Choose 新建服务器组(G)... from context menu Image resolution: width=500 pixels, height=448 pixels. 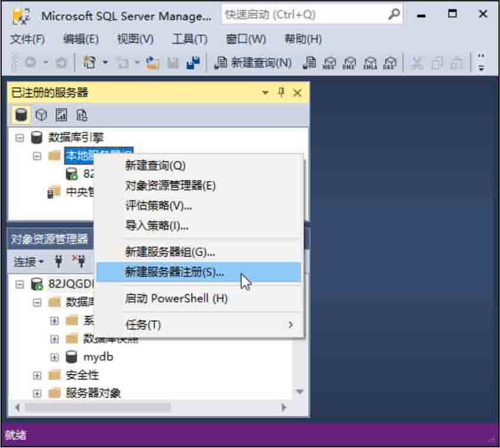(199, 252)
